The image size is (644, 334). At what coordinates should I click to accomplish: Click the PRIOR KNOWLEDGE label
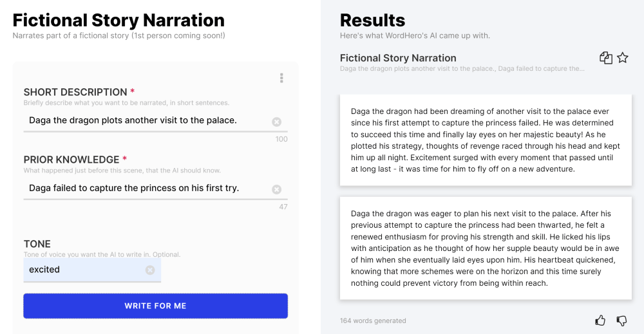click(x=71, y=160)
